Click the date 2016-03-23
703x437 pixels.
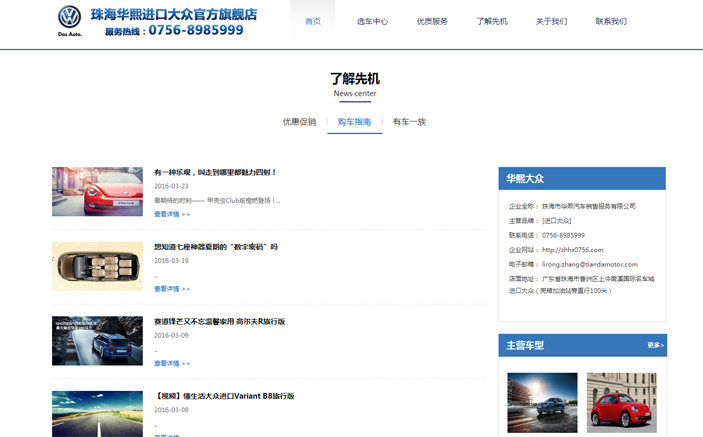tap(171, 186)
